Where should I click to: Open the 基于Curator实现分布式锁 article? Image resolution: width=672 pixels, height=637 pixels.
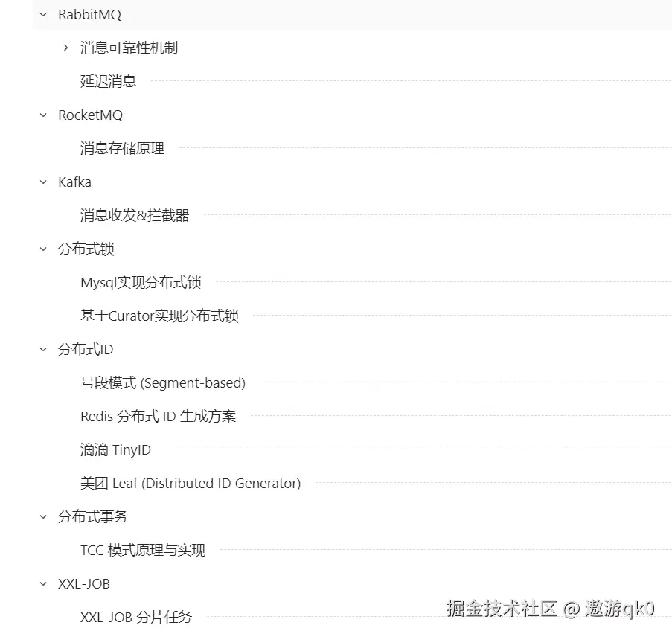159,316
